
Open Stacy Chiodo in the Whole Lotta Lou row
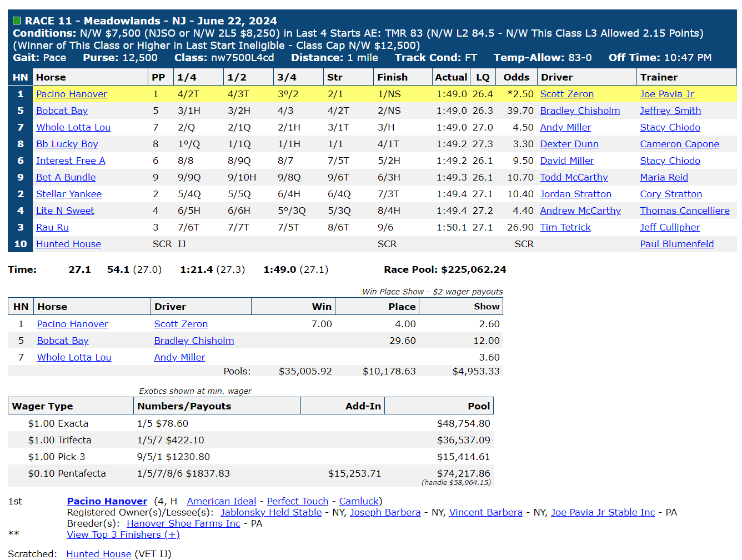(670, 127)
